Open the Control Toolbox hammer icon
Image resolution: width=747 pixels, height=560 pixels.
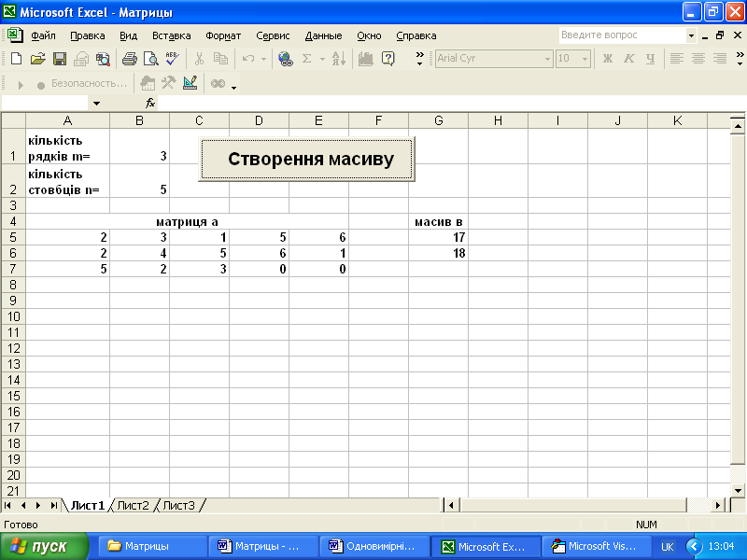click(168, 83)
